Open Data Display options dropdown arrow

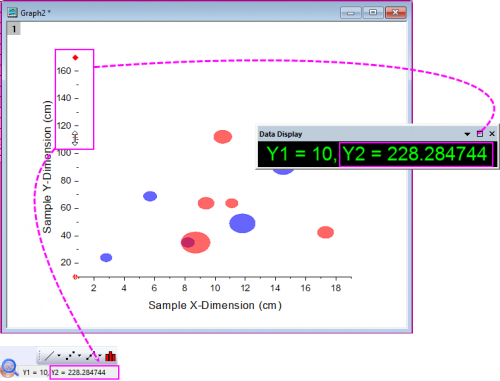pyautogui.click(x=467, y=134)
